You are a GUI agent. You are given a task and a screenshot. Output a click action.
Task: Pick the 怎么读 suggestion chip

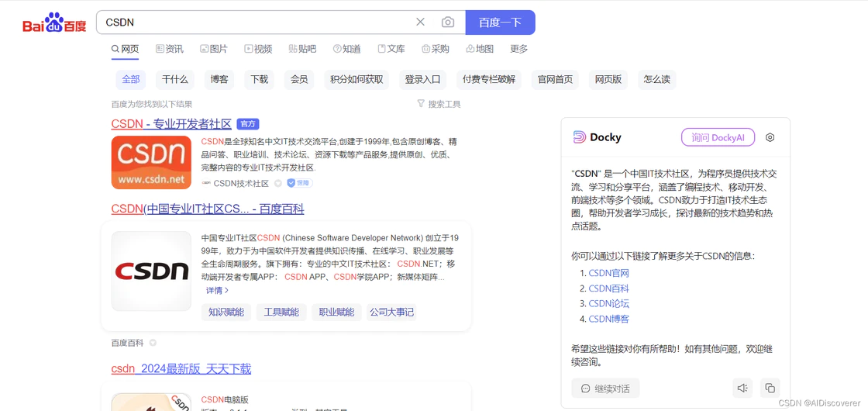(x=657, y=79)
